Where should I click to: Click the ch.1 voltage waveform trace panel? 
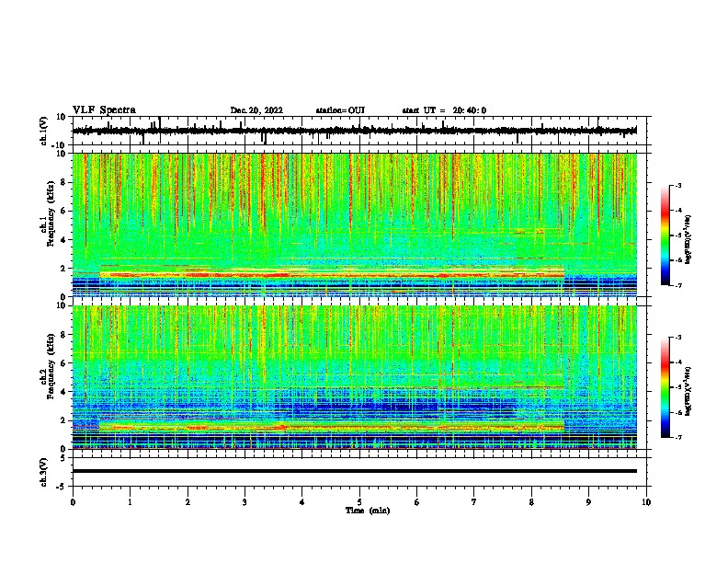[x=359, y=131]
